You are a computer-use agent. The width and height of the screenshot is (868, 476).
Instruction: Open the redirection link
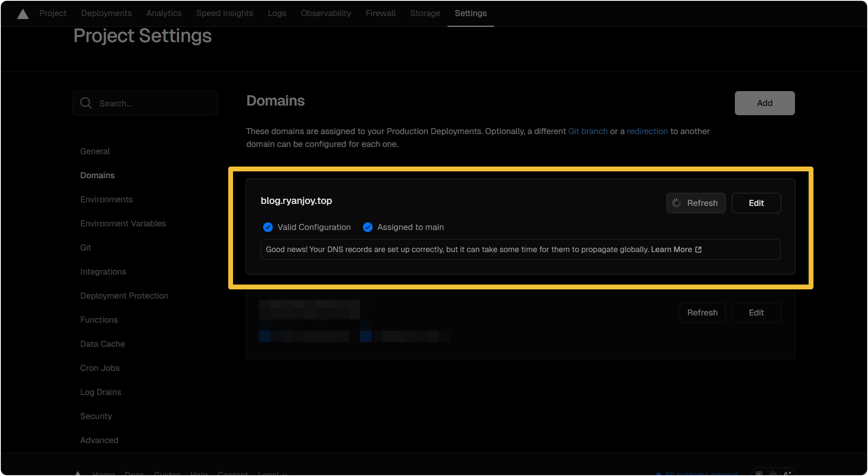(647, 131)
